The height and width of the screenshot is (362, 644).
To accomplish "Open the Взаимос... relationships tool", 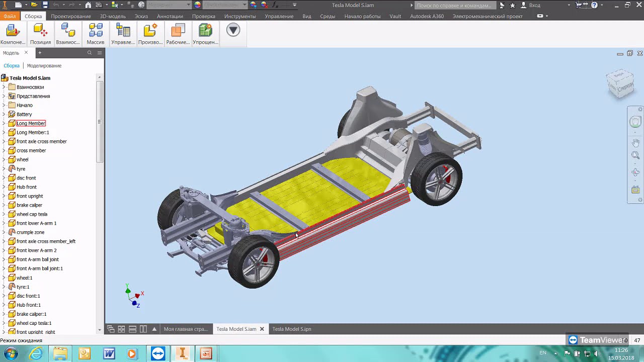I will 67,34.
